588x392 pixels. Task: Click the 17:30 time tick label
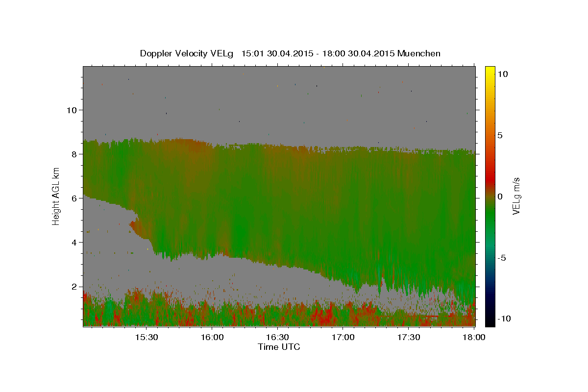pyautogui.click(x=409, y=337)
